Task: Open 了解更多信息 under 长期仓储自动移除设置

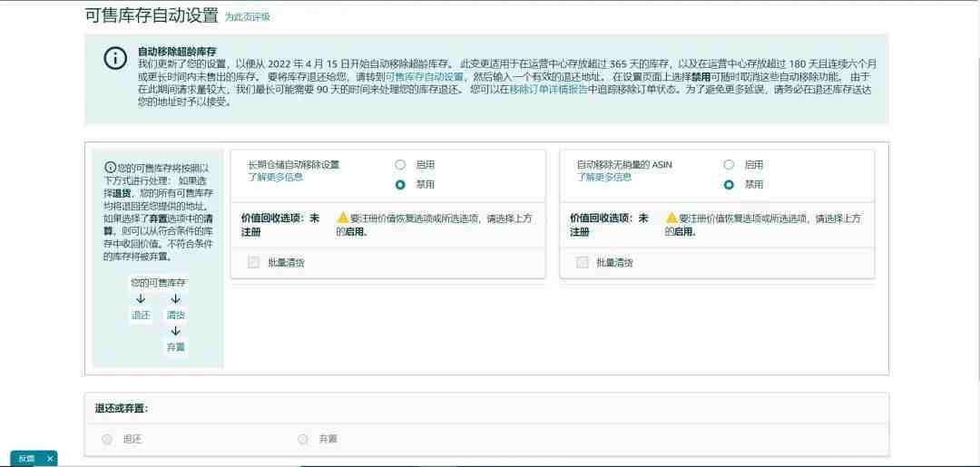Action: pos(276,177)
